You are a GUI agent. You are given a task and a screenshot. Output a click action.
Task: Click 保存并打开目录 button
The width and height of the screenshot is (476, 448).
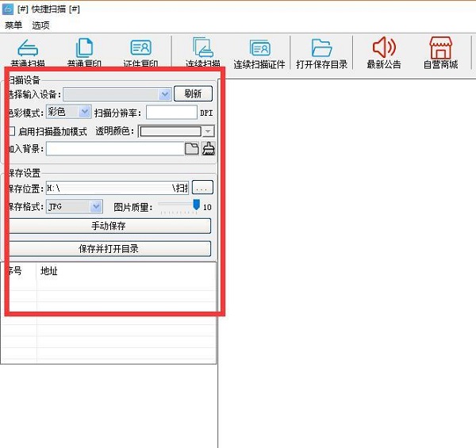click(109, 249)
